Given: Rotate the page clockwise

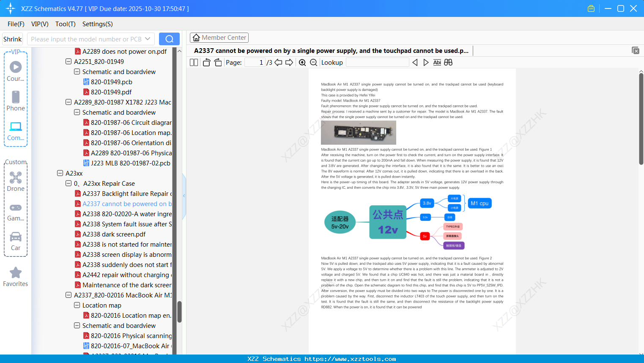Looking at the screenshot, I should pyautogui.click(x=218, y=62).
